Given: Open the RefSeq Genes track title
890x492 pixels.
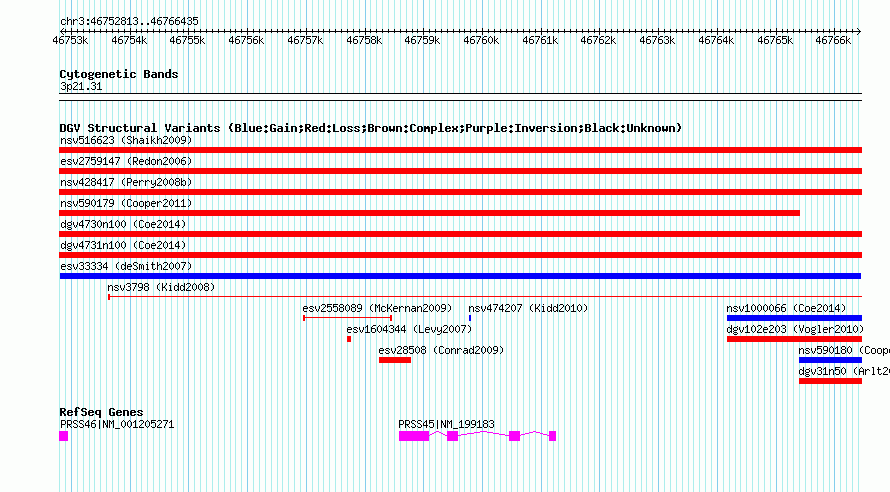Looking at the screenshot, I should [101, 412].
